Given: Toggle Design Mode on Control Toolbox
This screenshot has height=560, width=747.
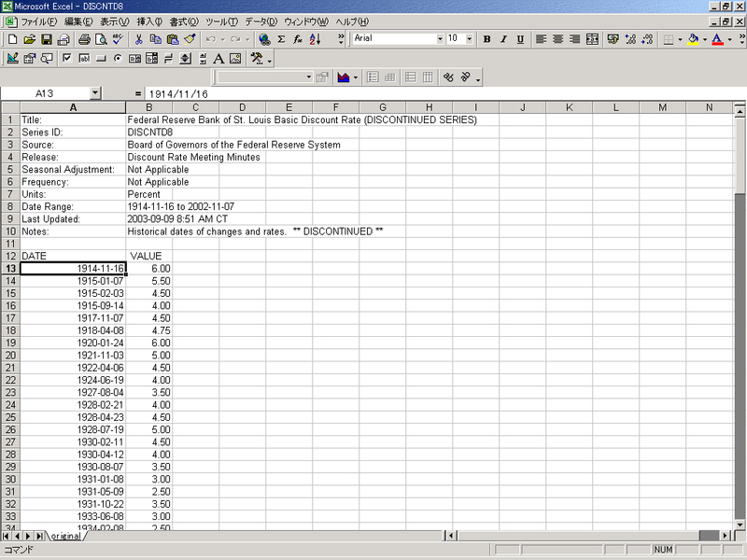Looking at the screenshot, I should [12, 59].
